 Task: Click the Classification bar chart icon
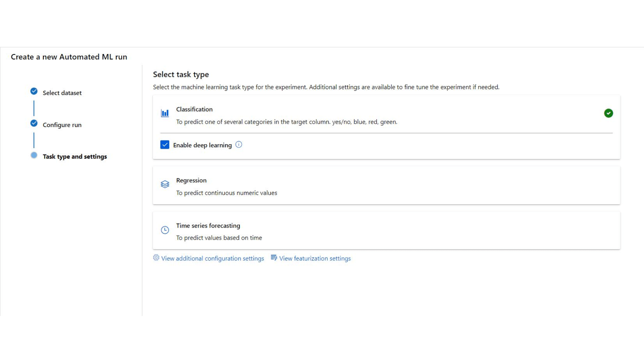point(165,113)
